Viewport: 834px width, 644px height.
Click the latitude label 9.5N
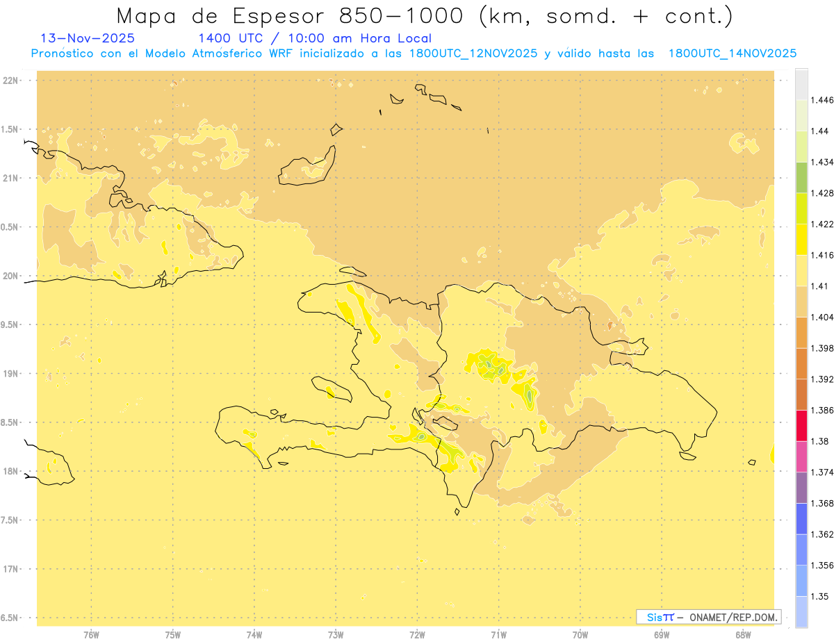(x=10, y=324)
